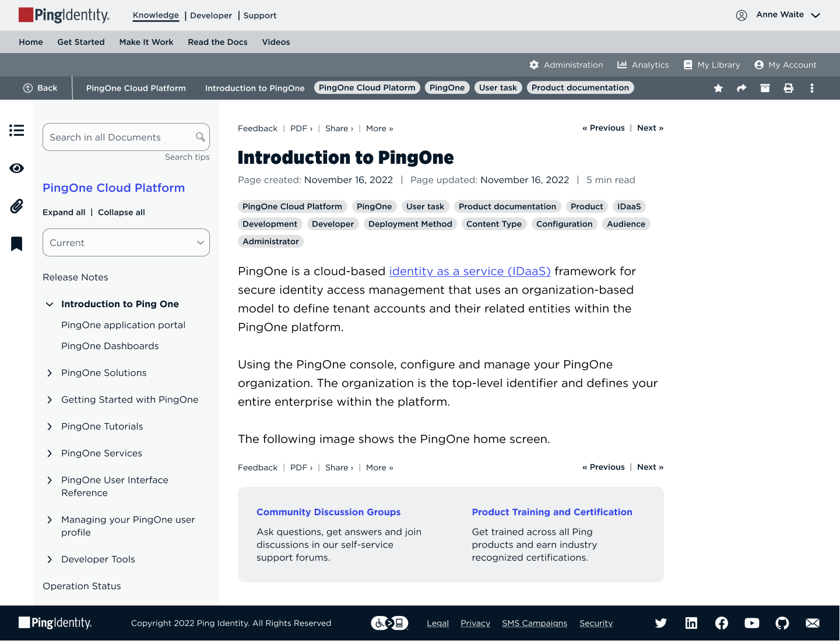Screen dimensions: 840x641
Task: Open the Administration gear option
Action: [x=566, y=65]
